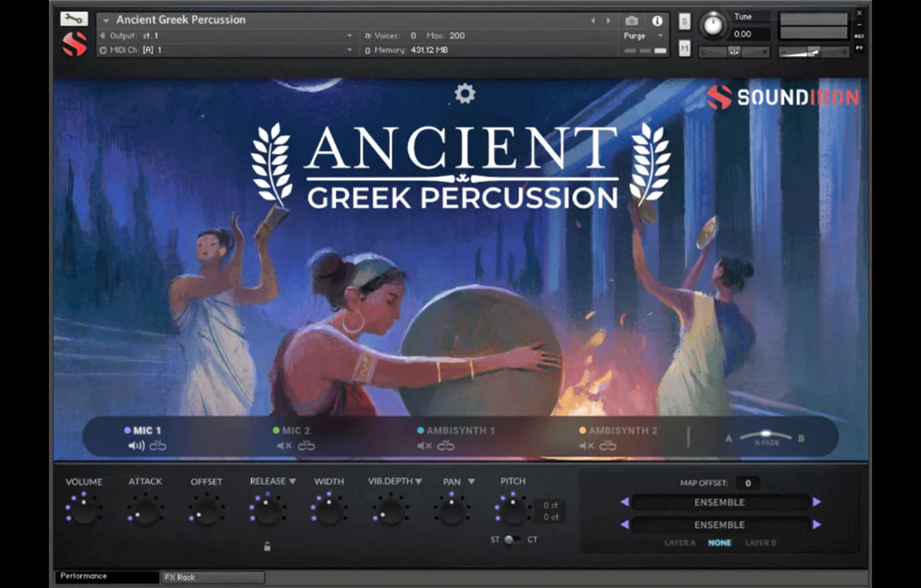This screenshot has height=588, width=921.
Task: Click the MIC 2 link chain icon
Action: pyautogui.click(x=306, y=446)
